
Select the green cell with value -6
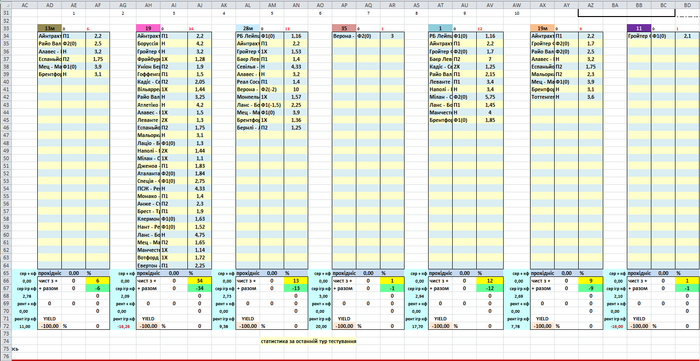(97, 288)
